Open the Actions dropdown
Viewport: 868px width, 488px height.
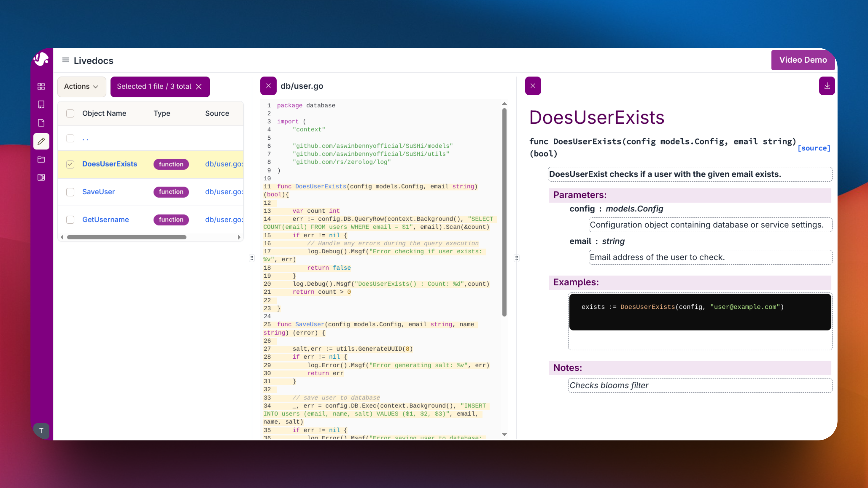point(82,87)
